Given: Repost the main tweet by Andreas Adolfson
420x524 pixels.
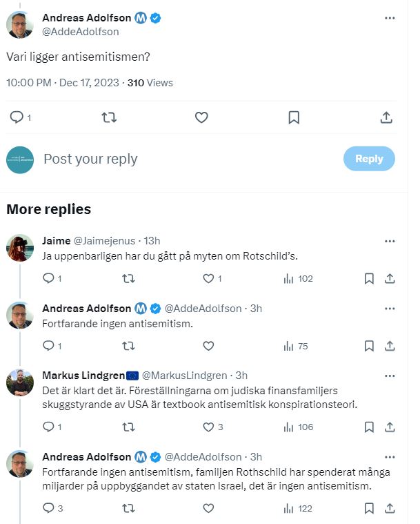Looking at the screenshot, I should (x=109, y=117).
